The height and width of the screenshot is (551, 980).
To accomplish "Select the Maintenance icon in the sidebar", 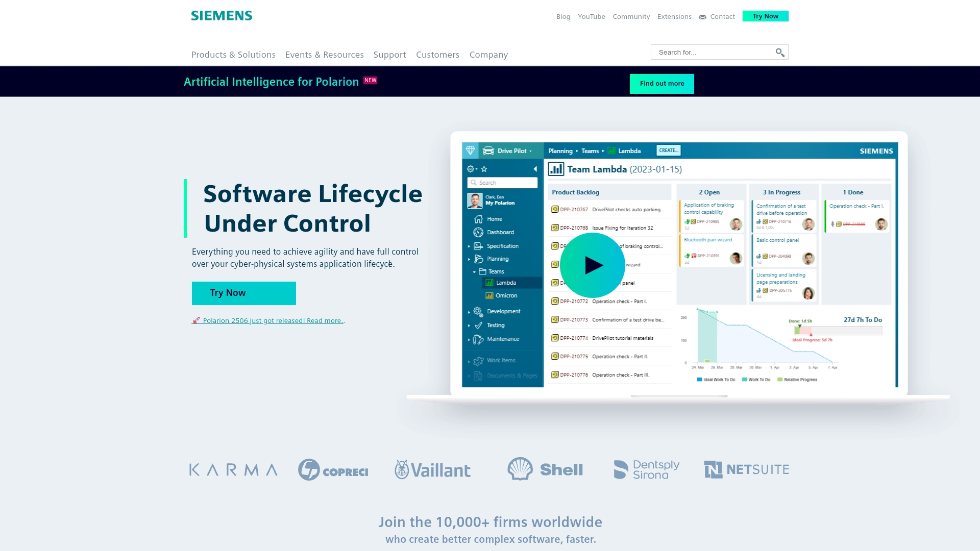I will click(x=478, y=338).
